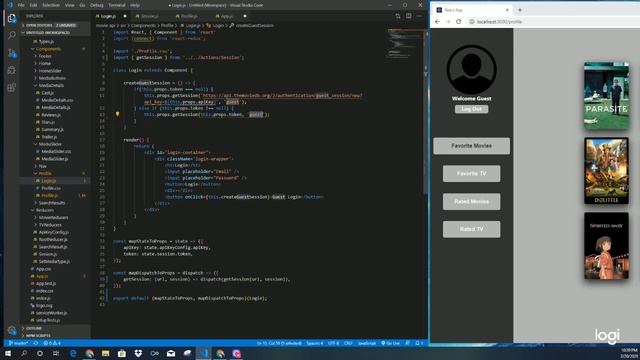This screenshot has height=360, width=640.
Task: Open the Debug view in the activity bar
Action: tap(12, 70)
